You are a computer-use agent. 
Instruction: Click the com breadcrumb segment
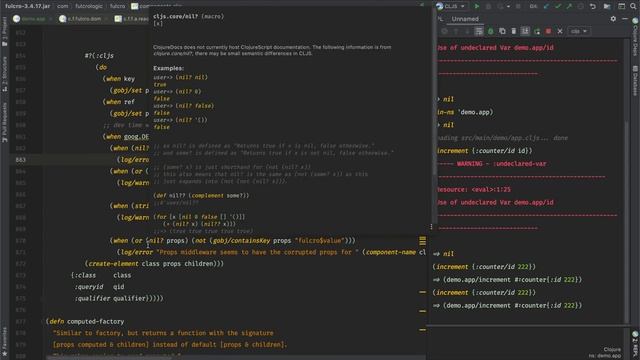tap(62, 6)
